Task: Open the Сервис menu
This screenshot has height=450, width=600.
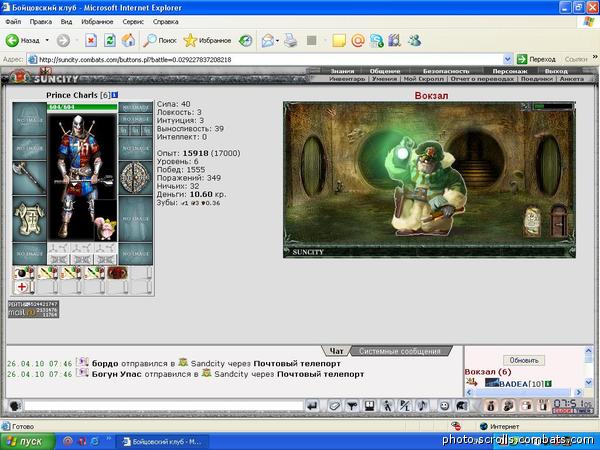Action: (133, 22)
